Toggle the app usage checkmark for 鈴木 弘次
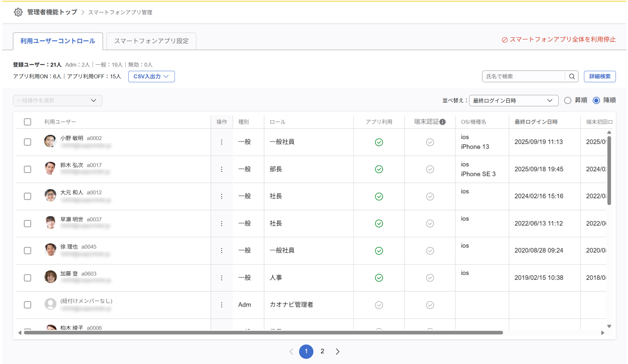 pos(379,169)
